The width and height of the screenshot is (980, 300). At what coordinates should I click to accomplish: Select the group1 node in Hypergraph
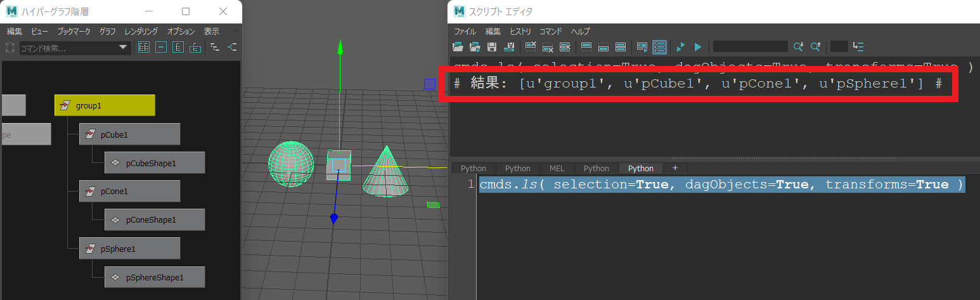coord(105,105)
